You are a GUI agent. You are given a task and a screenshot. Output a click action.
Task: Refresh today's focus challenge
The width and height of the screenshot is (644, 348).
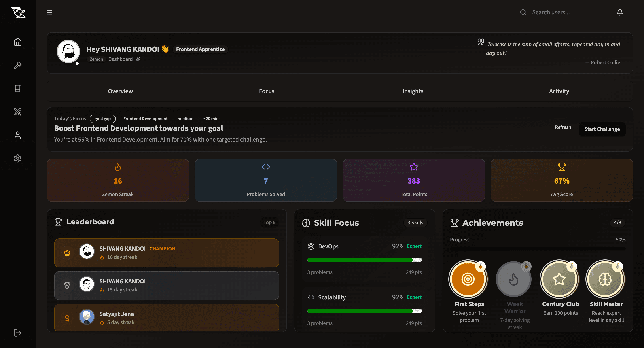tap(563, 127)
